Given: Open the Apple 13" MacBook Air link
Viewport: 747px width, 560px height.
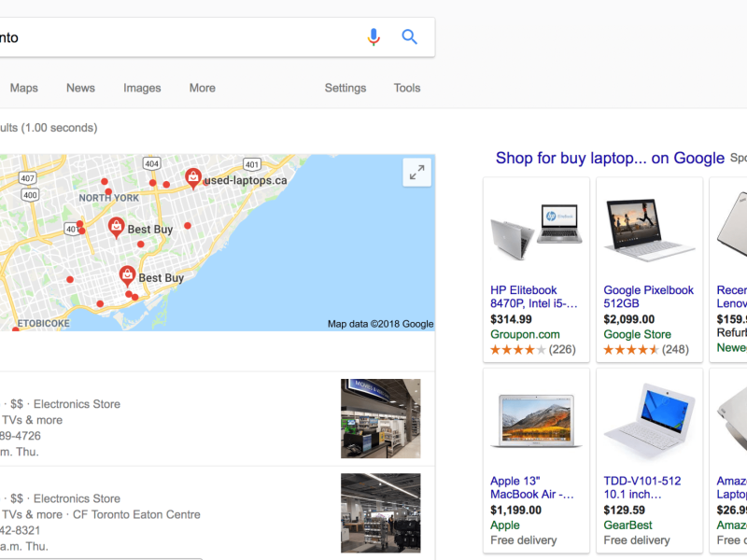Looking at the screenshot, I should [x=531, y=487].
